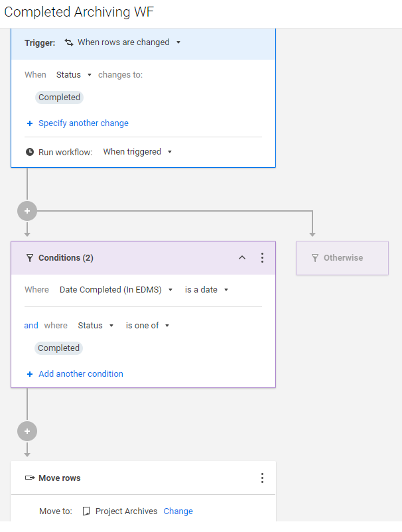Click 'Specify another change' link
402x532 pixels.
pos(84,123)
